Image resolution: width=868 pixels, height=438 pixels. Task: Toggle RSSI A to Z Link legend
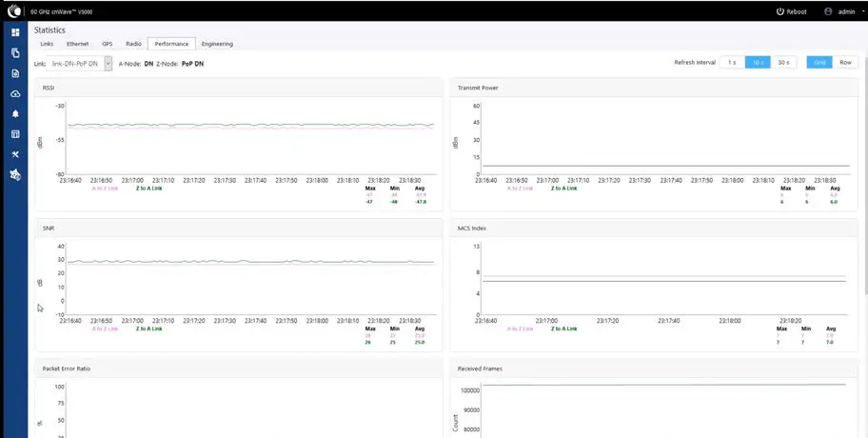pos(106,189)
